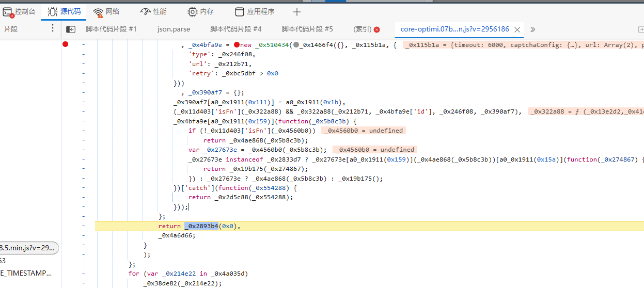Image resolution: width=644 pixels, height=288 pixels.
Task: Select the 片段 snippets navigator pane
Action: click(x=11, y=29)
